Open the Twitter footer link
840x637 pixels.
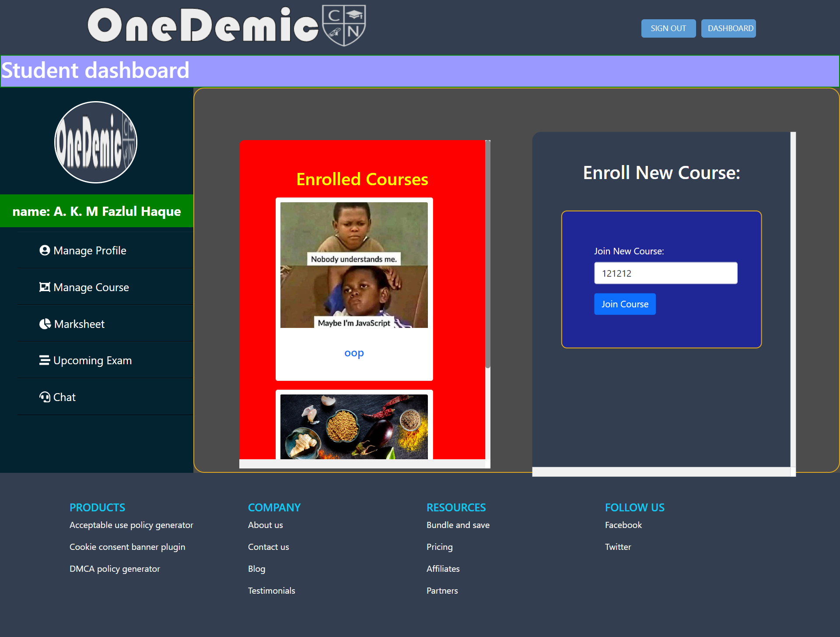coord(618,547)
